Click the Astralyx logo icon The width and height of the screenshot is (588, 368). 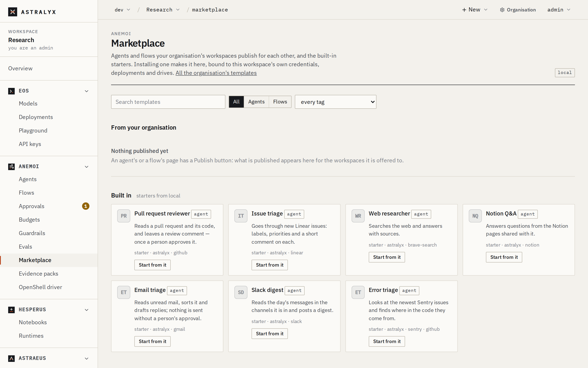(13, 12)
